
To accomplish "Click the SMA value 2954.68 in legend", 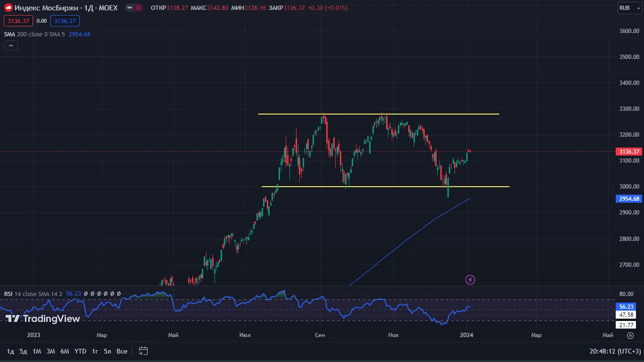I will pos(79,34).
